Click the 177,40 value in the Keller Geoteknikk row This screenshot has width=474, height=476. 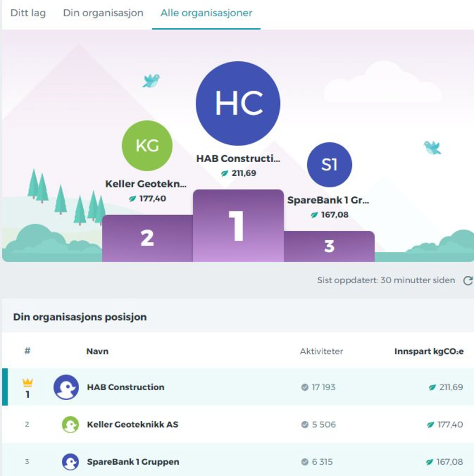click(450, 424)
